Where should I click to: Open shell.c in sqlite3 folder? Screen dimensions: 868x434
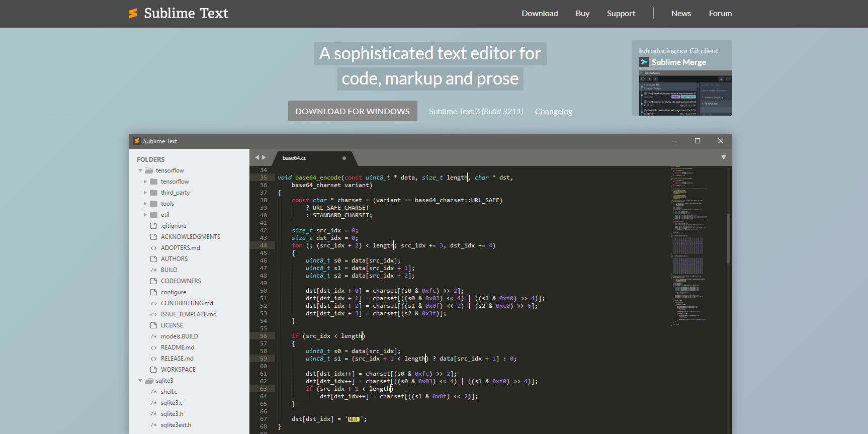pos(169,392)
